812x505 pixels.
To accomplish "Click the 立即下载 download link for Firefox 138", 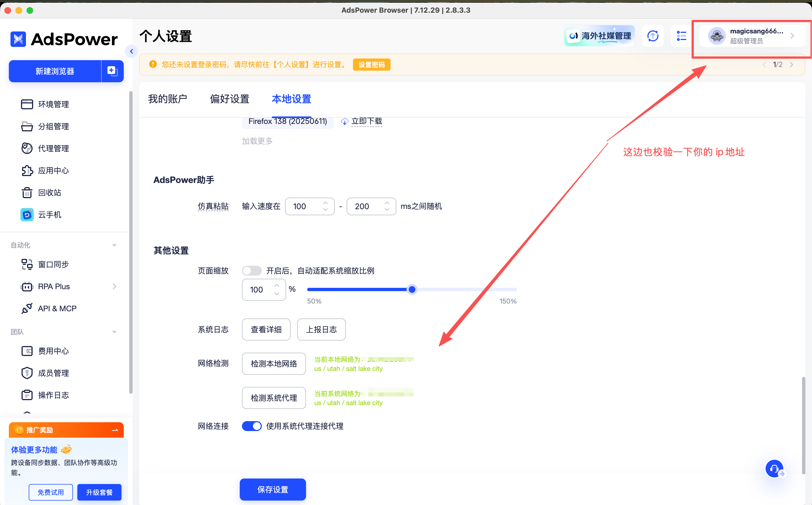I will click(367, 121).
